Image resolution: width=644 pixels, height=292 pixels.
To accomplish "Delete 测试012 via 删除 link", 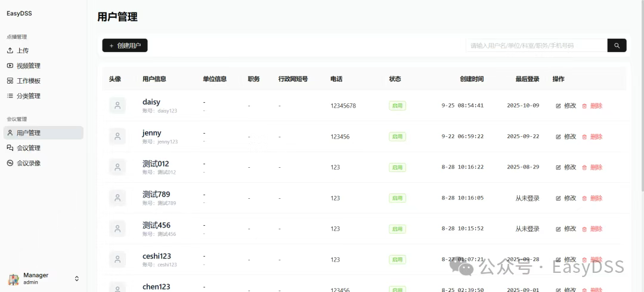I will (x=592, y=167).
